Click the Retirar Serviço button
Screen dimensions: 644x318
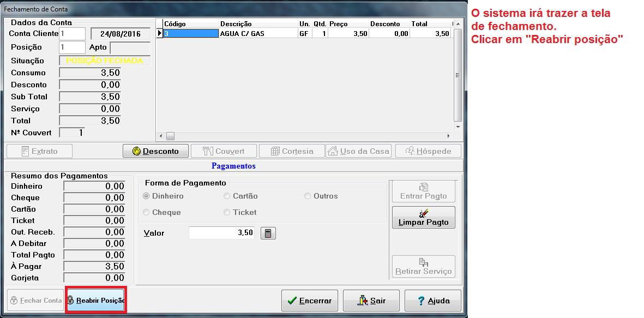pos(424,266)
